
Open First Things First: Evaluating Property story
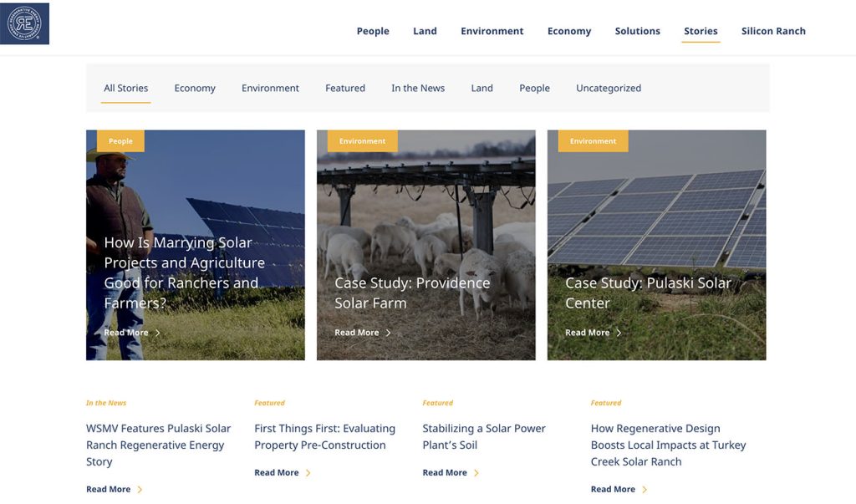[325, 437]
